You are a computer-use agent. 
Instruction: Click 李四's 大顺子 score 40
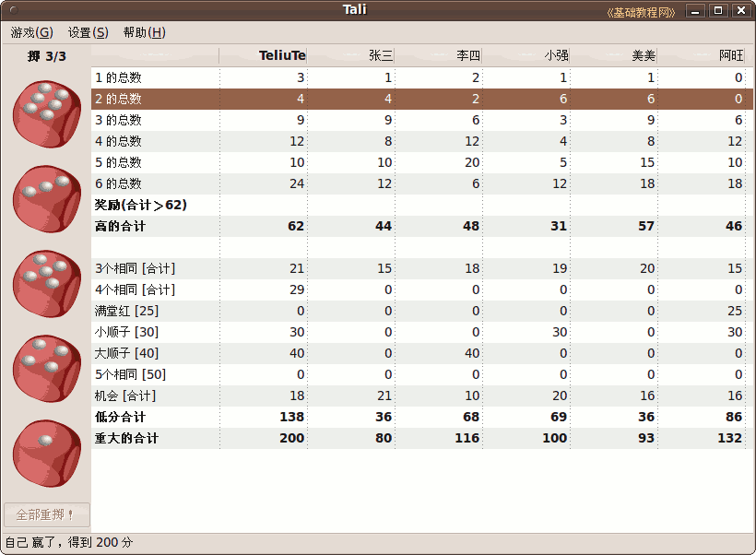coord(472,353)
